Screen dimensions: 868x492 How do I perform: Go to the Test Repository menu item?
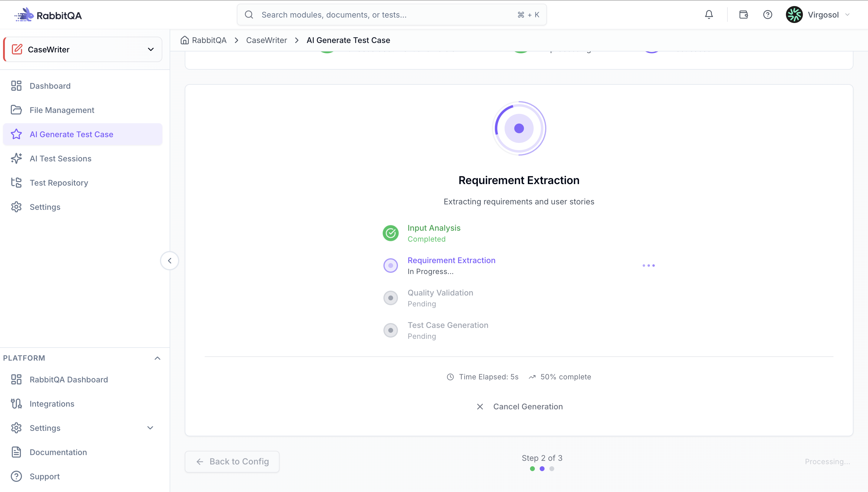83,183
